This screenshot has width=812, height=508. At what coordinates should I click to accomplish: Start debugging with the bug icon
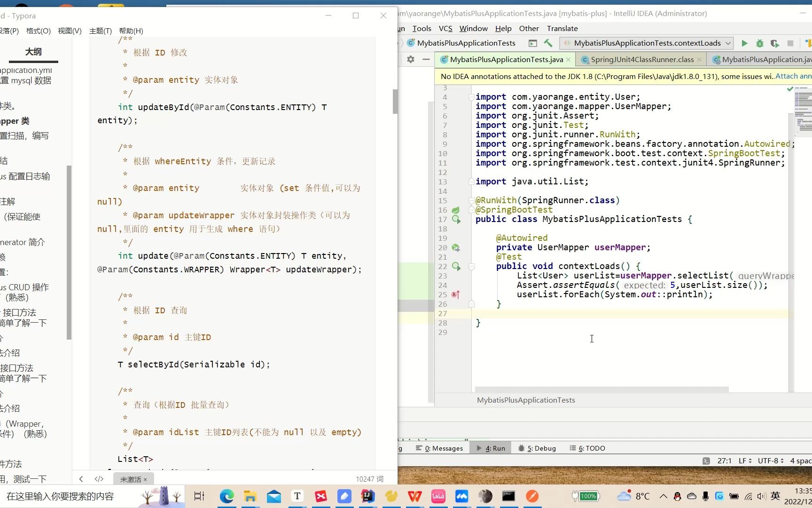pos(759,43)
